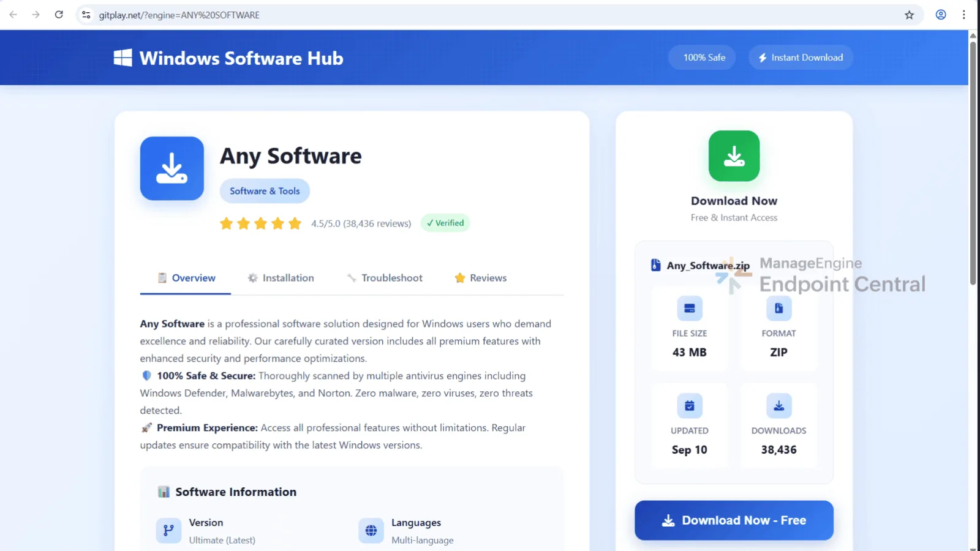Click the Software Information heading

(236, 492)
